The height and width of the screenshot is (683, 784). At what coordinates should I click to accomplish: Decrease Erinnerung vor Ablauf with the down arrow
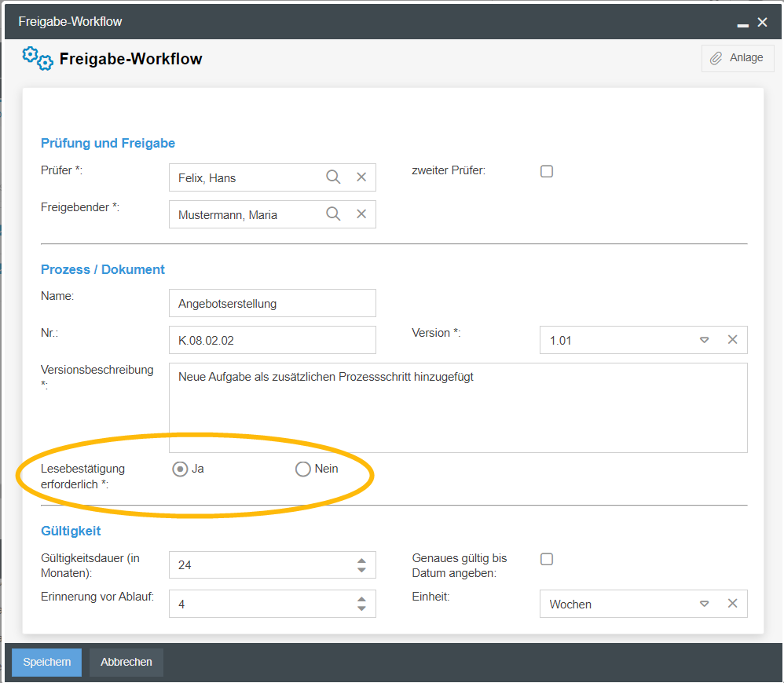click(361, 608)
